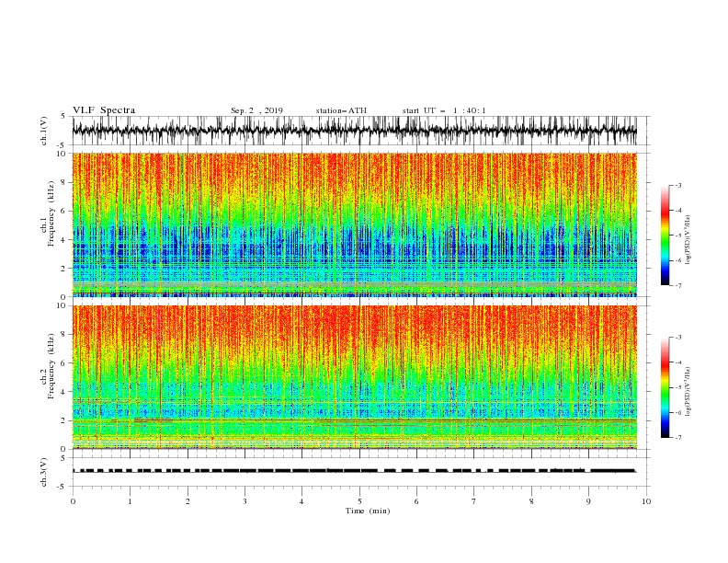
Task: Click the ch.1 "Frequency (kHz)" axis label
Action: [51, 213]
